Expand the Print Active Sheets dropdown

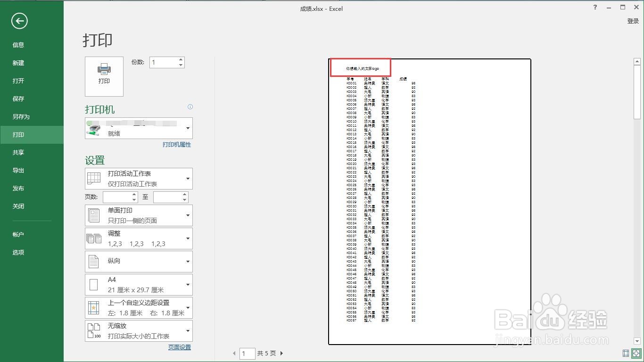(x=139, y=179)
